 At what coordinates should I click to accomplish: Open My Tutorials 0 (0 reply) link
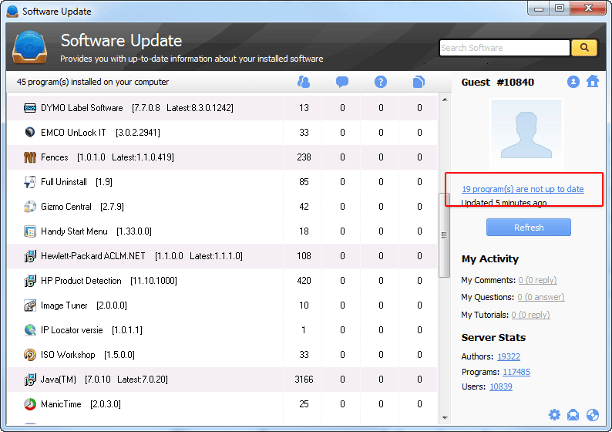(530, 315)
